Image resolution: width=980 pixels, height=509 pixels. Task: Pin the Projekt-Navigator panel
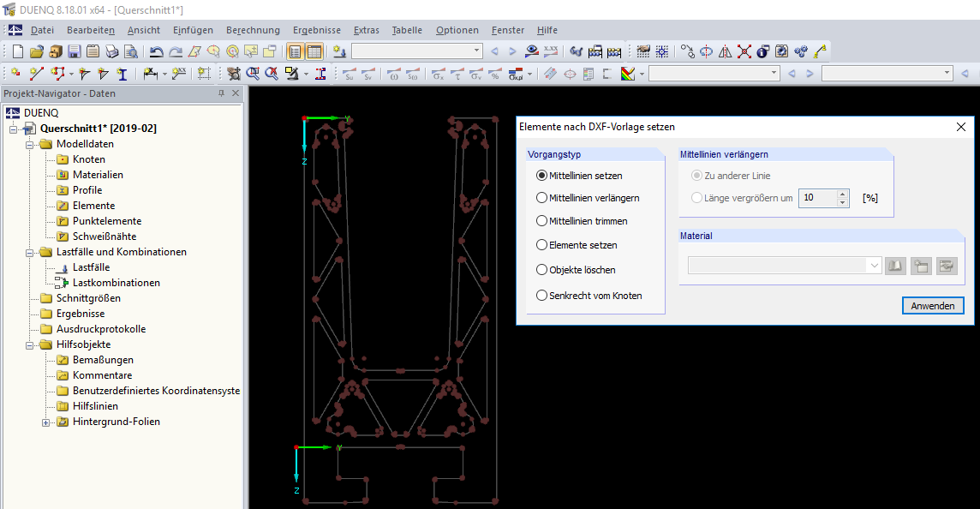[x=221, y=93]
